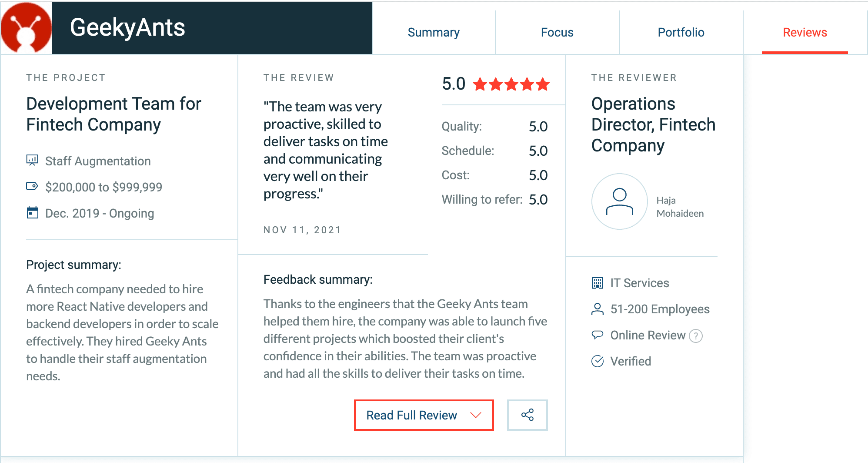Open the Focus tab
Screen dimensions: 868x463
coord(557,33)
